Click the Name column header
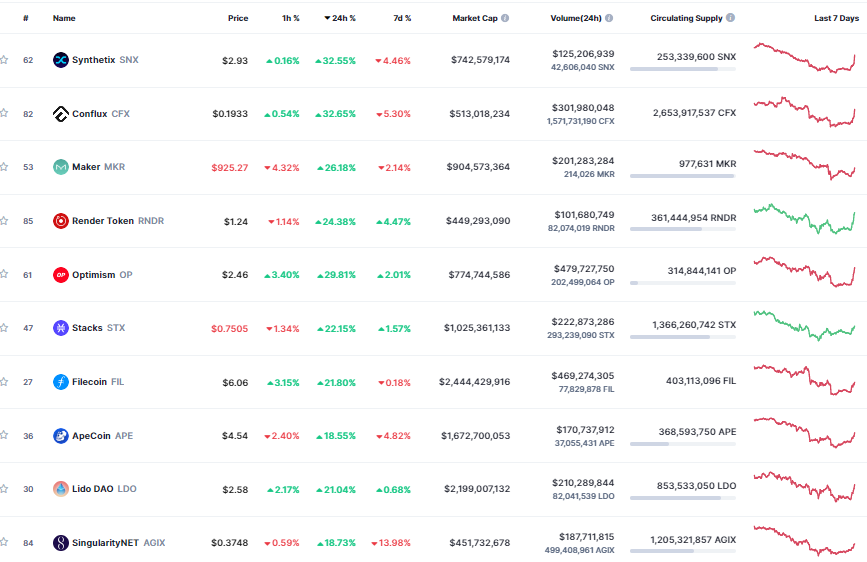The height and width of the screenshot is (562, 867). [64, 18]
